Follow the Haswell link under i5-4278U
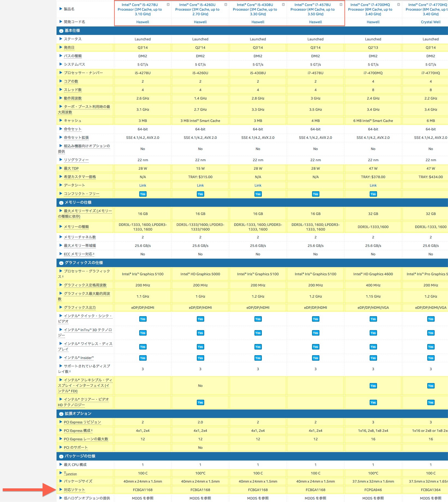 (143, 22)
